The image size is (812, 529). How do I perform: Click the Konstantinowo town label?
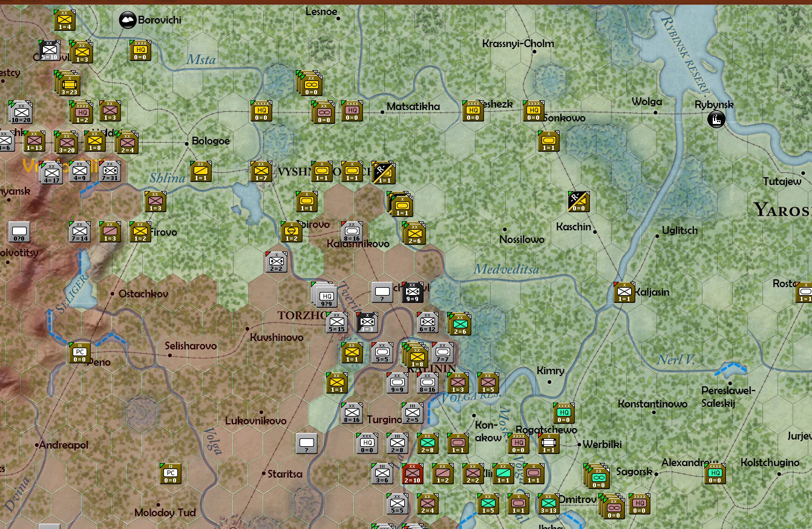pyautogui.click(x=652, y=404)
